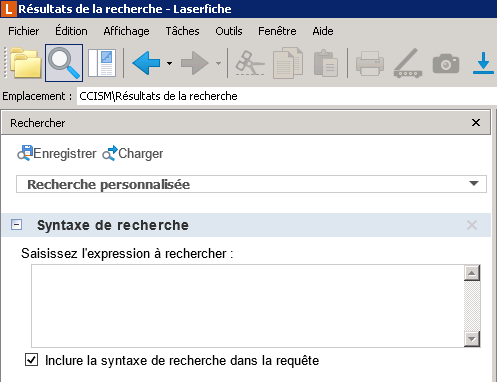
Task: Toggle the magnifier search pane icon
Action: click(64, 63)
